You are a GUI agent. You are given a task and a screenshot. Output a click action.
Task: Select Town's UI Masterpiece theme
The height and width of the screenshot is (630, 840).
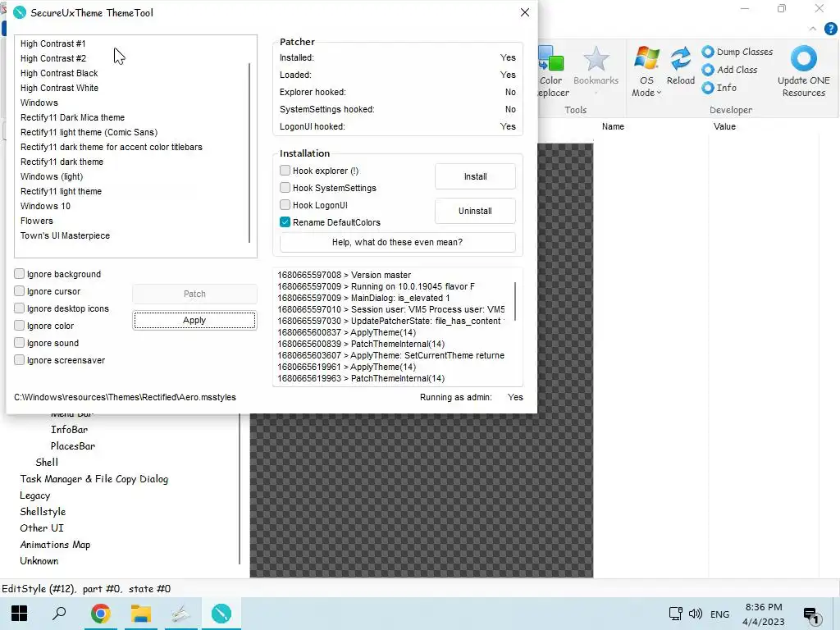click(65, 235)
